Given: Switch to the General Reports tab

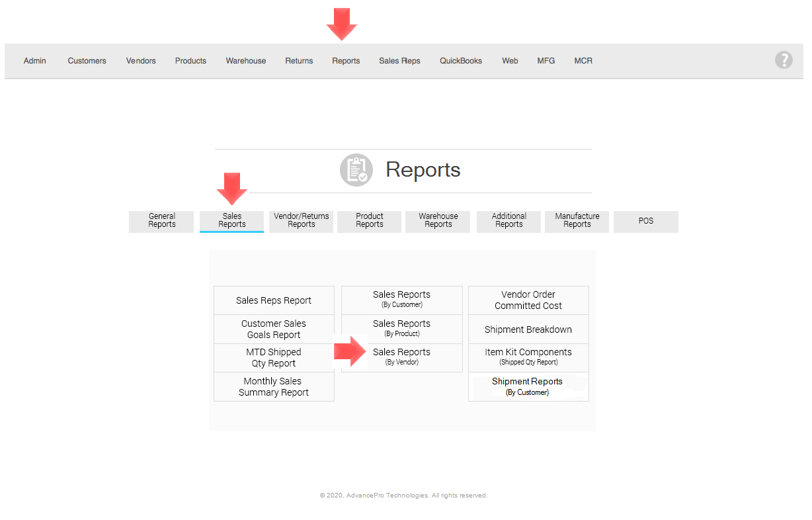Looking at the screenshot, I should (x=161, y=221).
